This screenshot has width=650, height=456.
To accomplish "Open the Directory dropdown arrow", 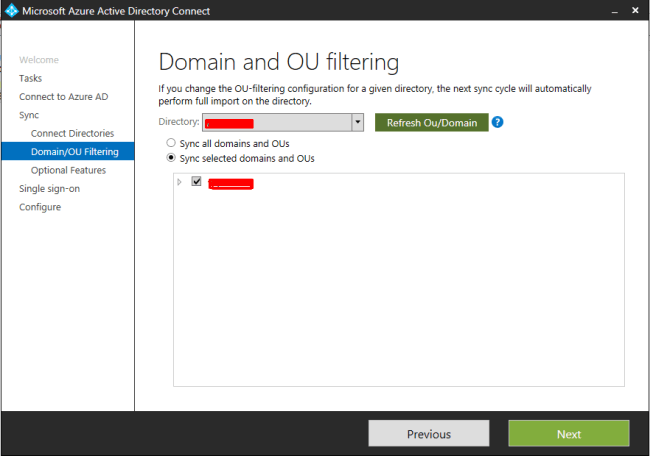I will [357, 122].
